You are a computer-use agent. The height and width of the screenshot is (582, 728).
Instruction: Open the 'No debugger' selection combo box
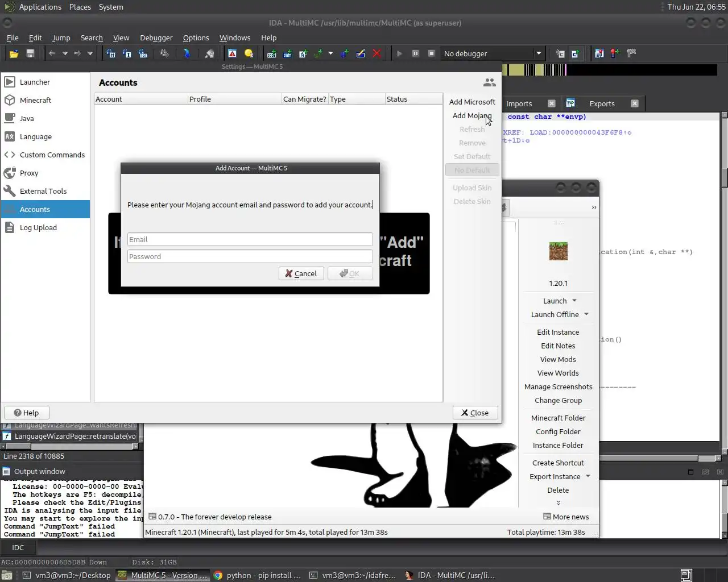point(493,53)
